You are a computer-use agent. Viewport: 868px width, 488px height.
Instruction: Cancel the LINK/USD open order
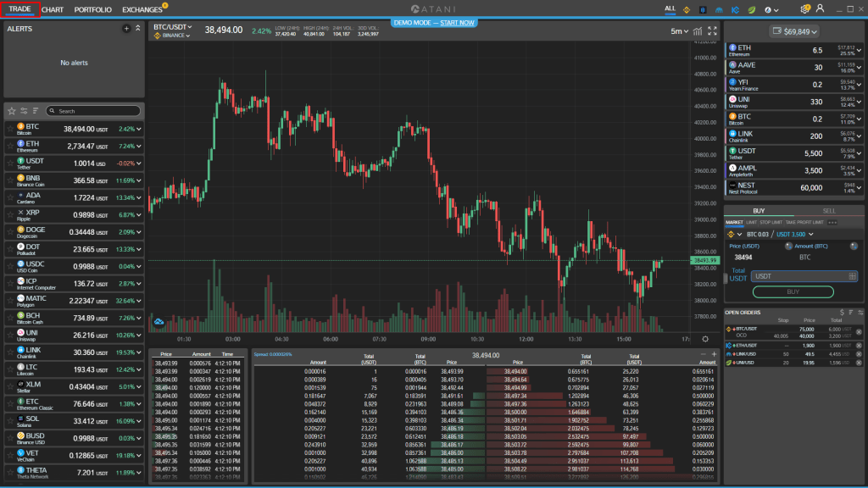click(859, 354)
